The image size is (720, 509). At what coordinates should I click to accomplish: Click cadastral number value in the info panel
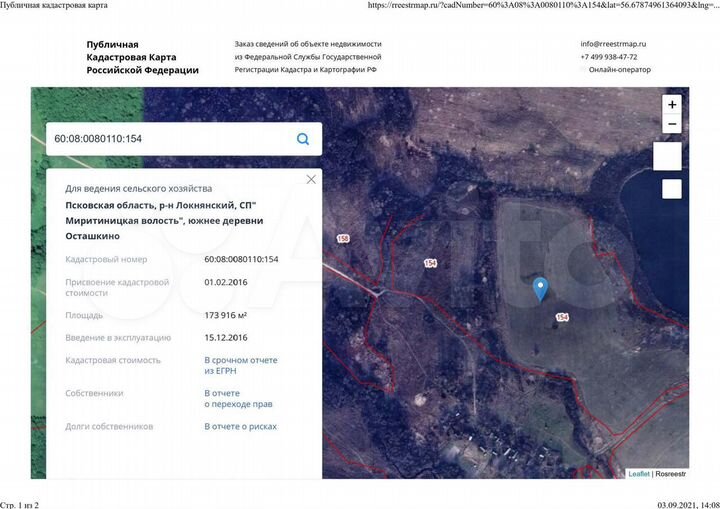point(242,259)
